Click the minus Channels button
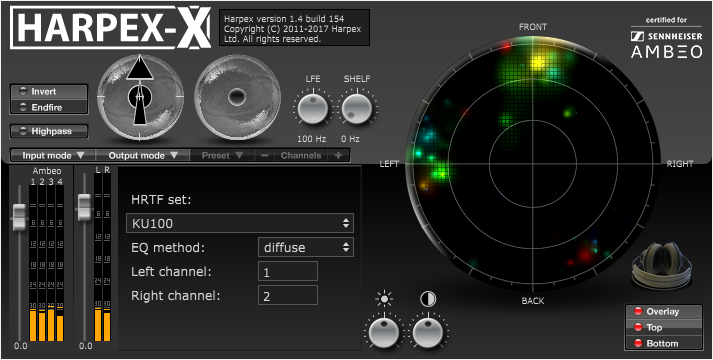713x360 pixels. point(265,155)
